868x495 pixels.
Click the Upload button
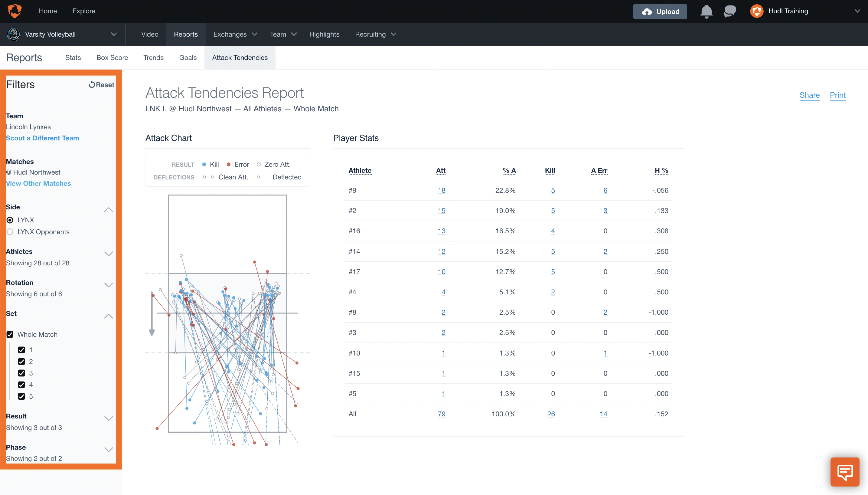pyautogui.click(x=660, y=11)
